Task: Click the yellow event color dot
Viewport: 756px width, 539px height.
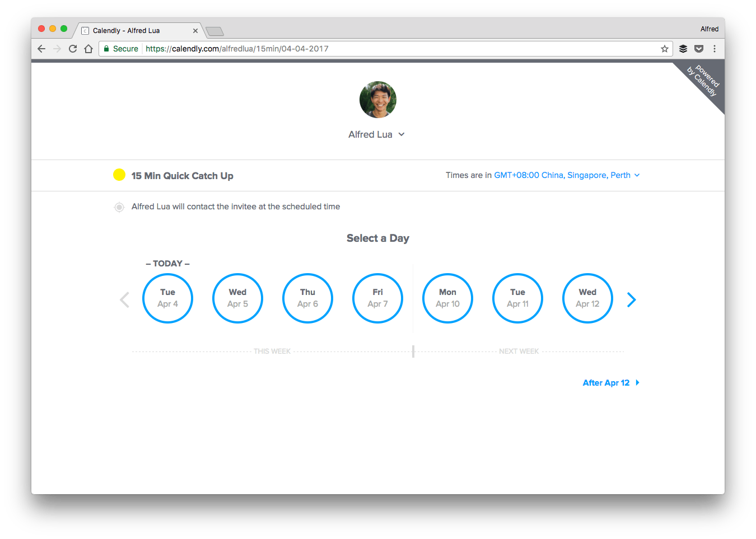Action: point(119,175)
